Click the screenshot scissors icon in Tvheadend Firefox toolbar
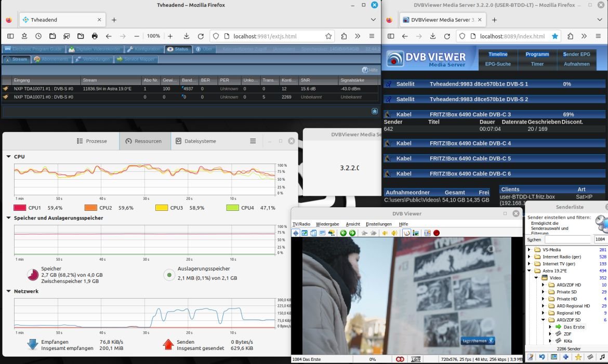608x364 pixels. [x=67, y=36]
